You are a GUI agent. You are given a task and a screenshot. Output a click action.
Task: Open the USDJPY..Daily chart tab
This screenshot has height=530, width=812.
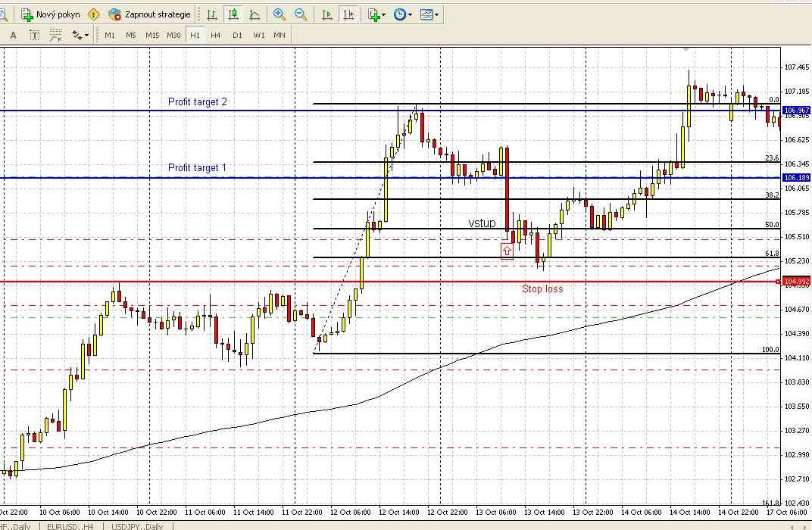click(137, 526)
